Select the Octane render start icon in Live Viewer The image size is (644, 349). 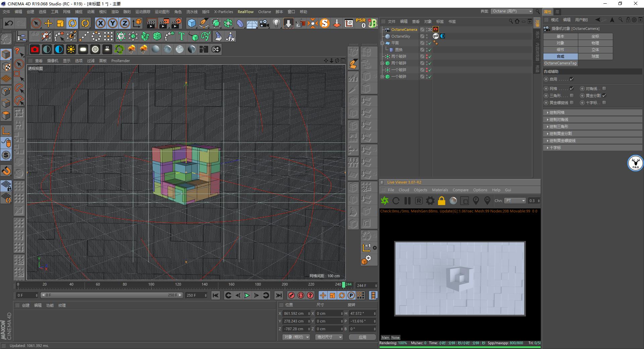click(x=385, y=201)
